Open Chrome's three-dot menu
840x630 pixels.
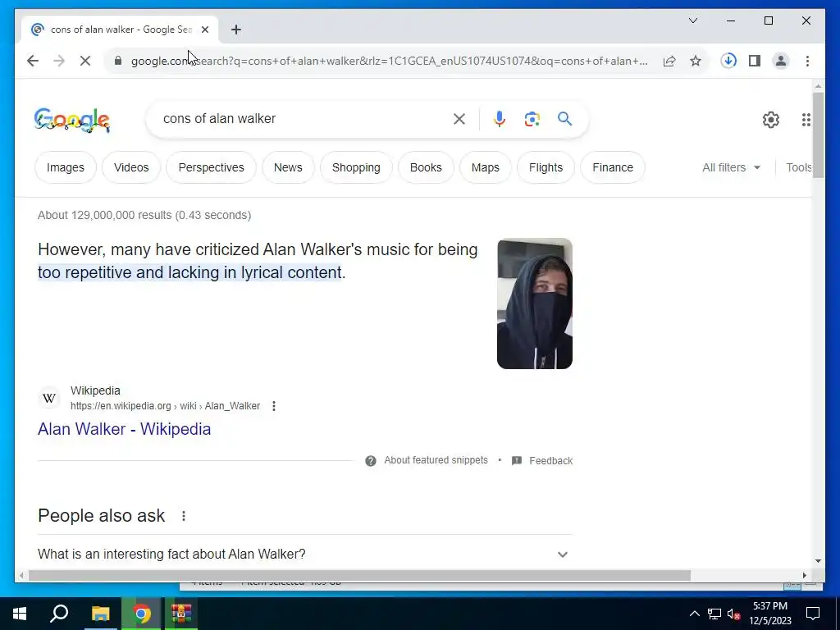coord(807,61)
